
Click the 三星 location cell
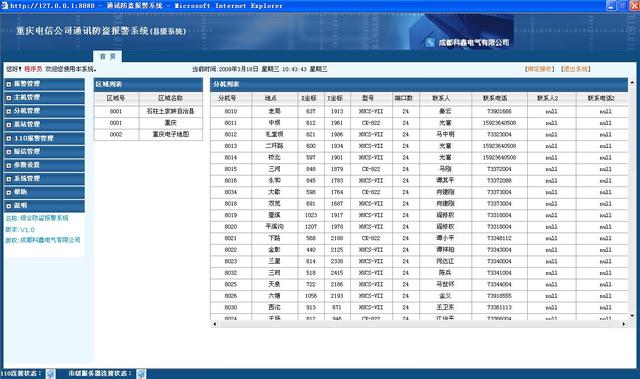coord(275,261)
